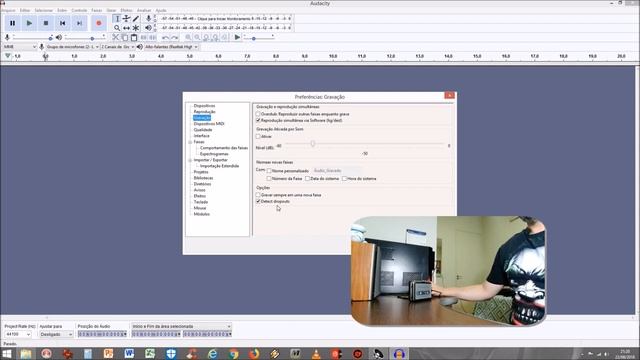The height and width of the screenshot is (360, 640).
Task: Click the Cut scissors icon
Action: tap(116, 38)
